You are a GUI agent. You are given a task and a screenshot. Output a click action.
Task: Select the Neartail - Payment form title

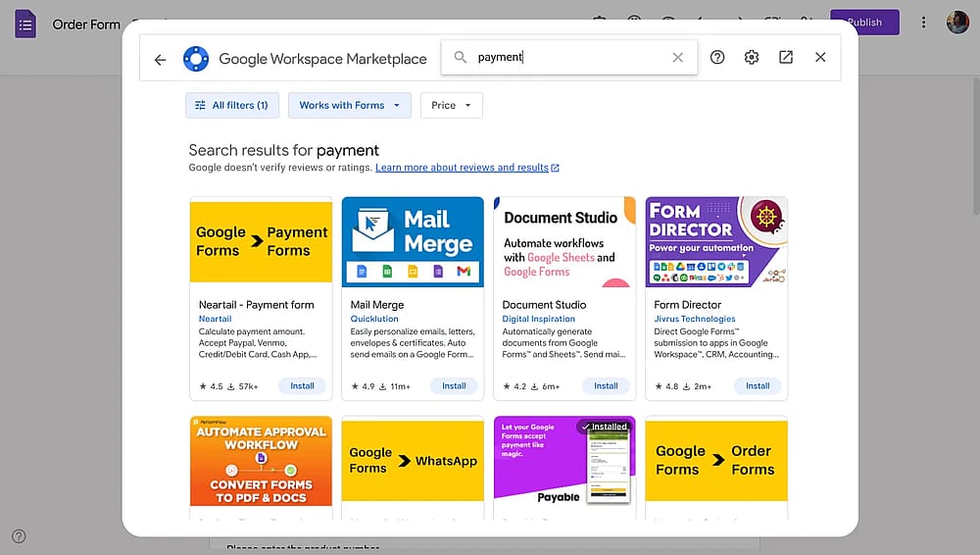[256, 305]
